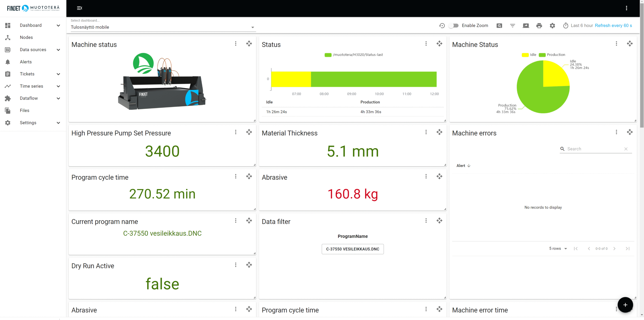644x320 pixels.
Task: Toggle /muototera/H3020/Status-last legend entry
Action: pyautogui.click(x=354, y=55)
